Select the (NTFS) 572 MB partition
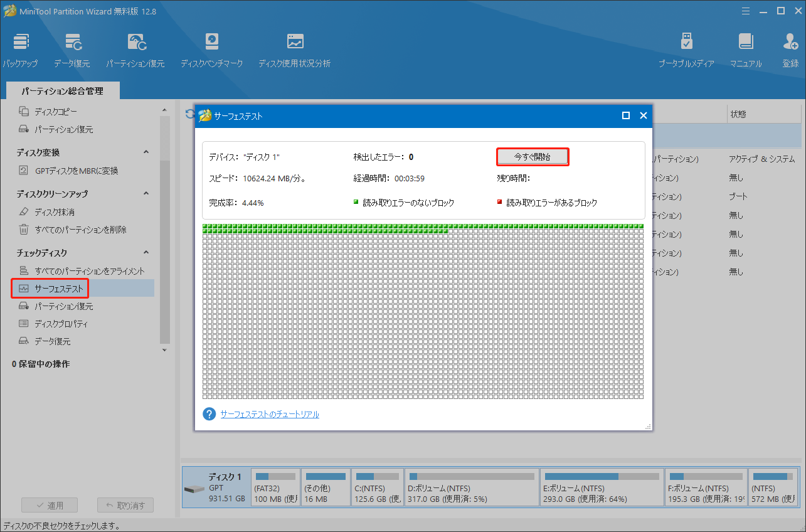Image resolution: width=806 pixels, height=532 pixels. pyautogui.click(x=772, y=486)
